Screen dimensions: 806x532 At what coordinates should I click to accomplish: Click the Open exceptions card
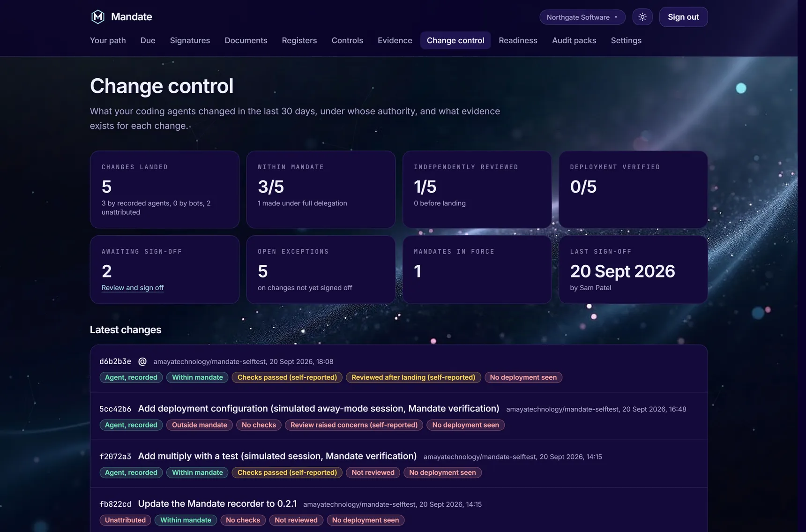point(321,270)
